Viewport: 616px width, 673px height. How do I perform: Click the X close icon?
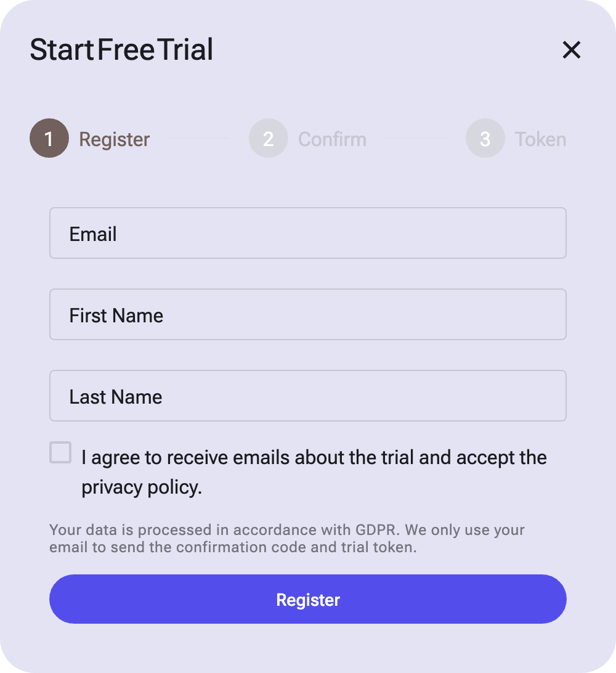(571, 51)
